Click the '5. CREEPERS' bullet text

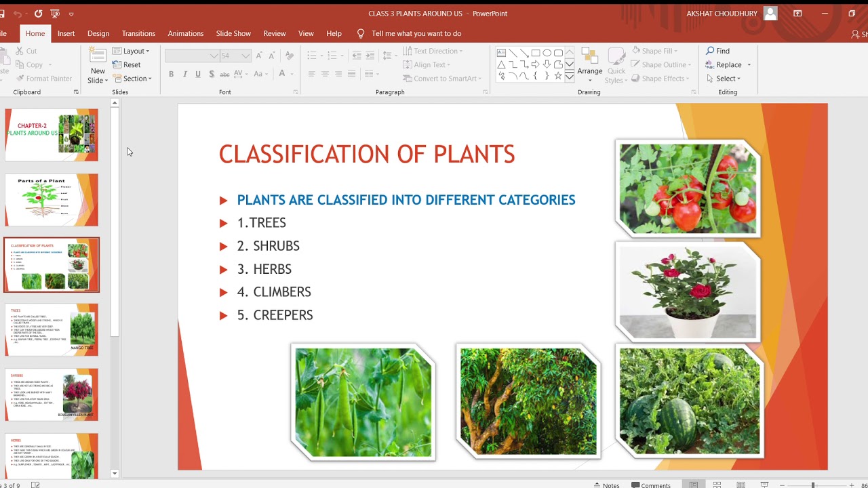tap(275, 315)
